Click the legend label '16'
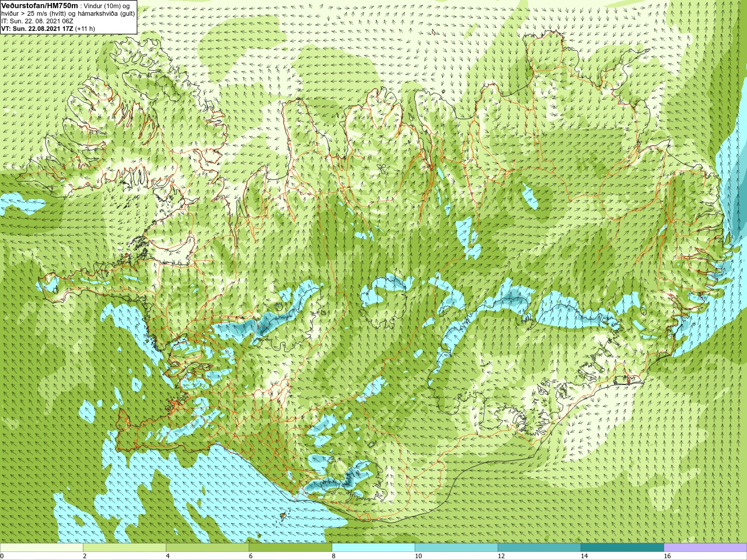Image resolution: width=747 pixels, height=560 pixels. (667, 556)
